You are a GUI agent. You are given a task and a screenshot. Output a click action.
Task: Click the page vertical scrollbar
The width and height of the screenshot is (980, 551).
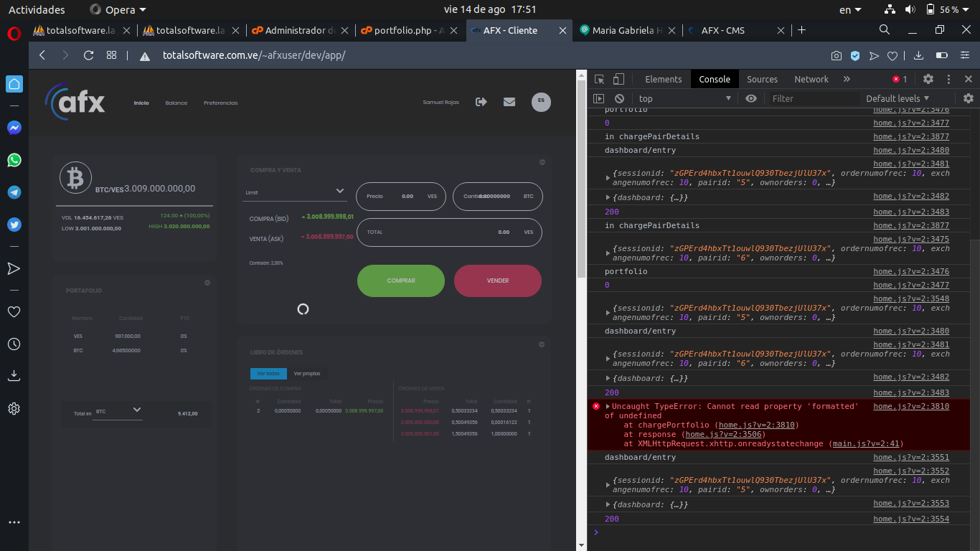pyautogui.click(x=581, y=179)
